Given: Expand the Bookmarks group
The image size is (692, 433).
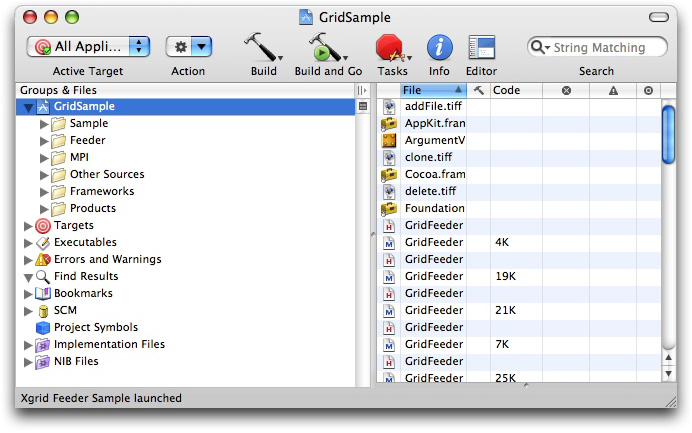Looking at the screenshot, I should pos(28,294).
